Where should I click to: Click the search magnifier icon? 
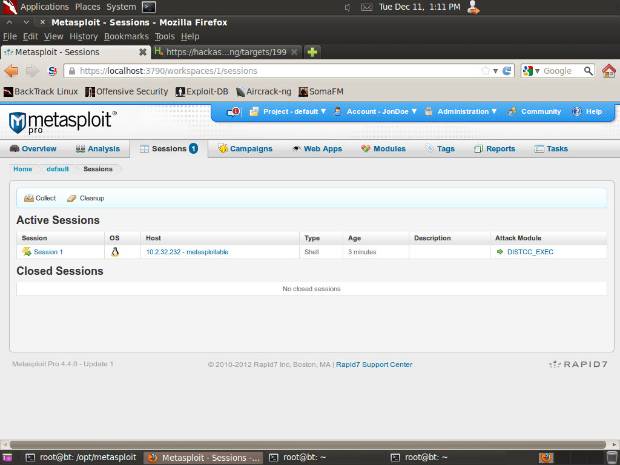point(586,71)
